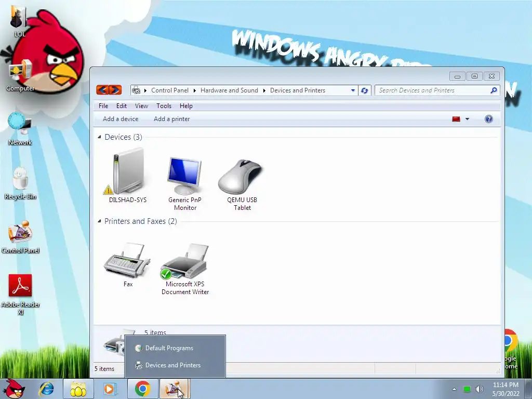This screenshot has width=532, height=399.
Task: Choose Default Programs in jump list
Action: (175, 348)
